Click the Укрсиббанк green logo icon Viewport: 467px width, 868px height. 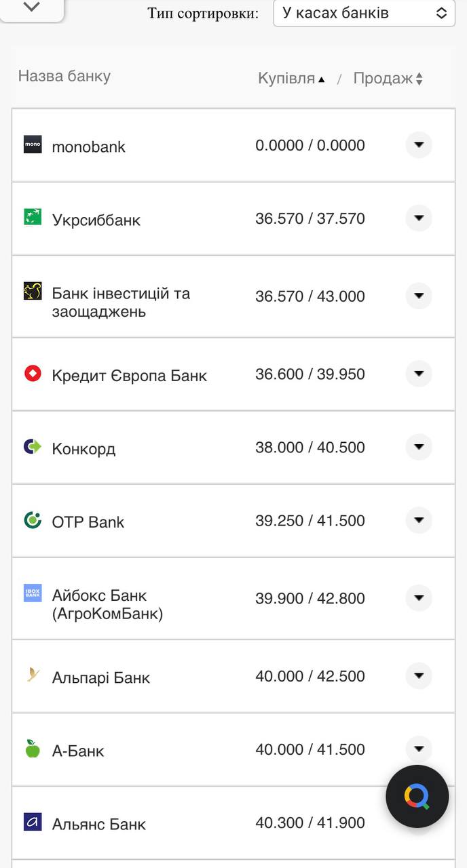click(33, 217)
